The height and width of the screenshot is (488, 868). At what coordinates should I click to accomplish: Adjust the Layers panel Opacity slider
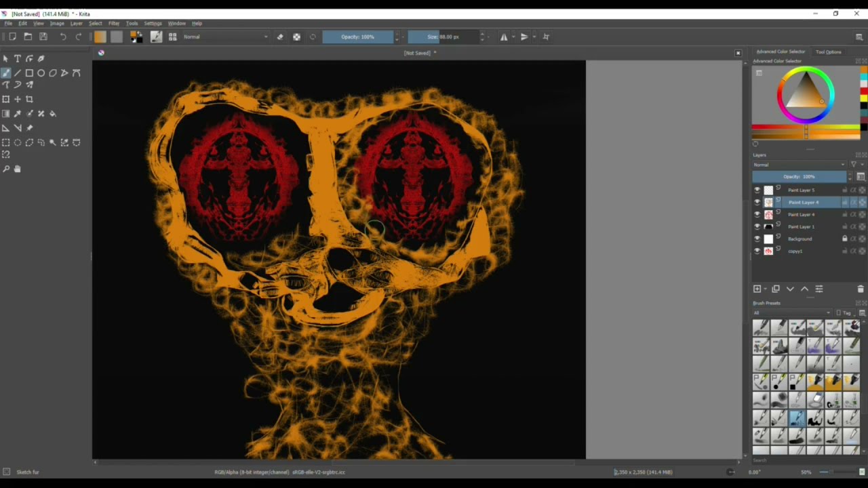800,177
